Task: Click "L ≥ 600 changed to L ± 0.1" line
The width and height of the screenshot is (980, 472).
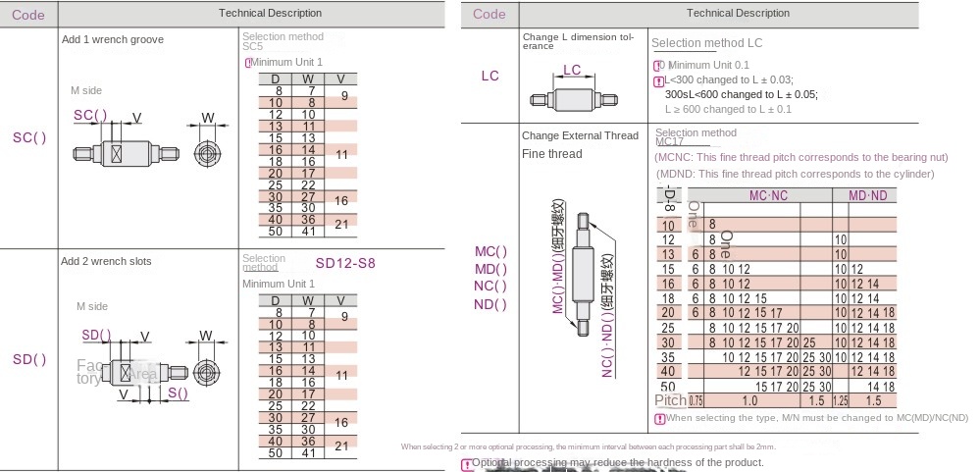Action: [728, 109]
